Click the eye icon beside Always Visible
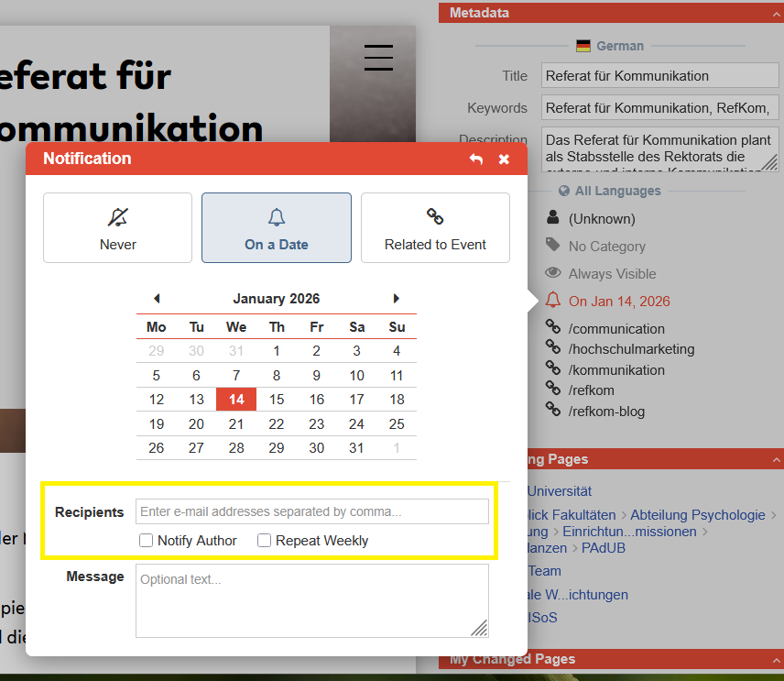784x681 pixels. click(x=552, y=273)
